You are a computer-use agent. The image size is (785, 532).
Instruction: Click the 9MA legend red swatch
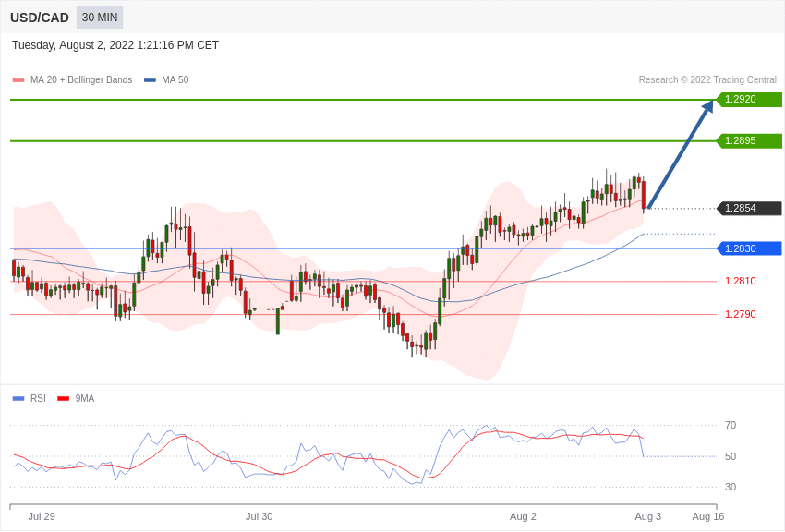[64, 399]
